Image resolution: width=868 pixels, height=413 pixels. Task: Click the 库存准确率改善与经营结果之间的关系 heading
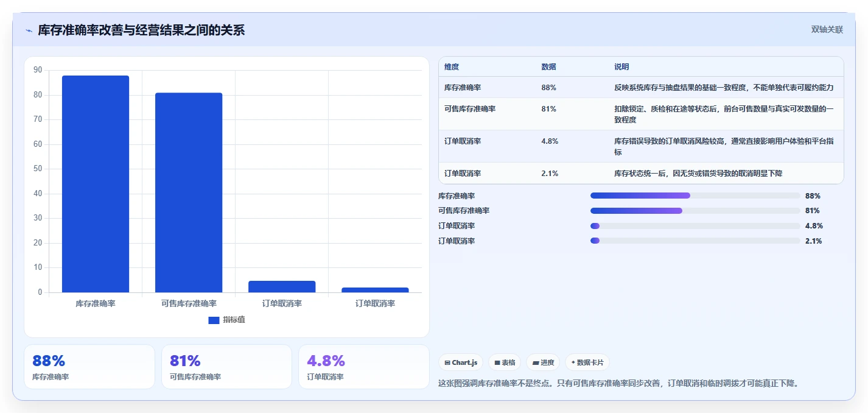(x=141, y=30)
